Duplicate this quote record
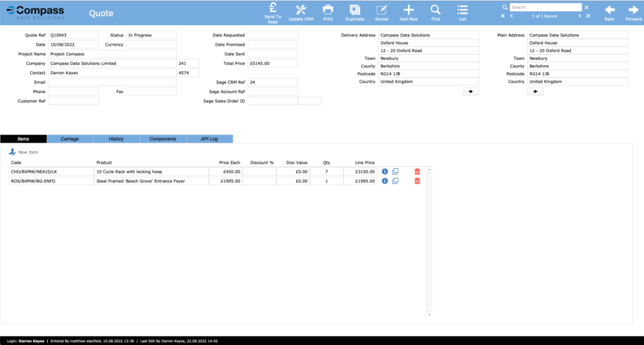Viewport: 644px width, 345px height. pyautogui.click(x=355, y=11)
